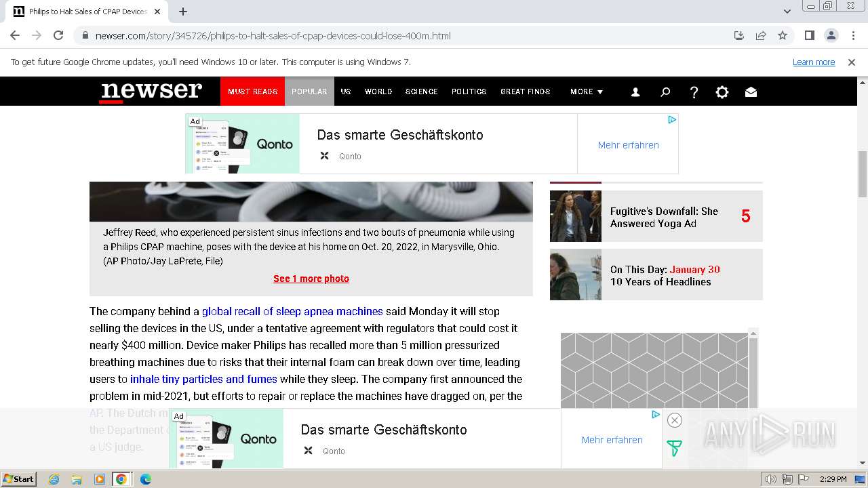Open Newser help question mark
This screenshot has height=488, width=868.
click(694, 92)
